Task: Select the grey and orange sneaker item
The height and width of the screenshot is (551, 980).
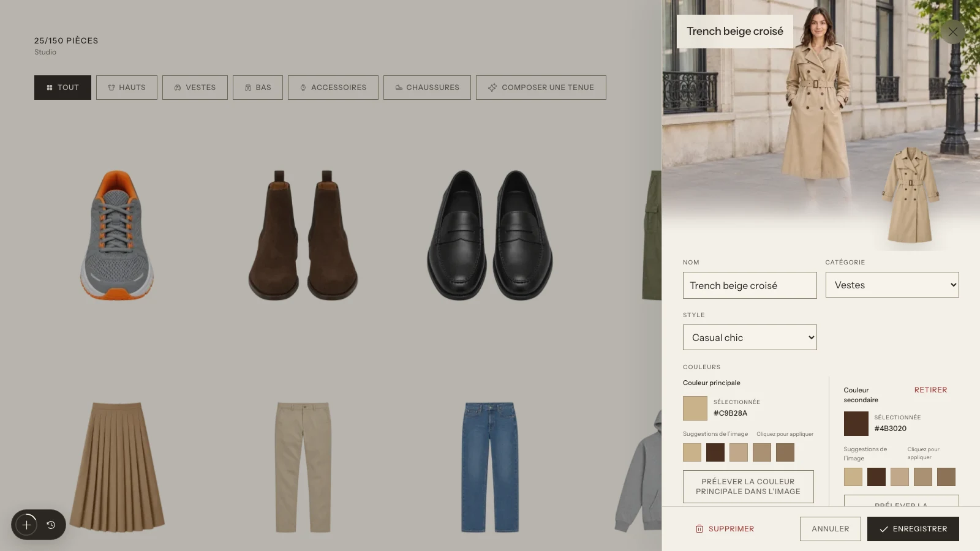Action: click(116, 235)
